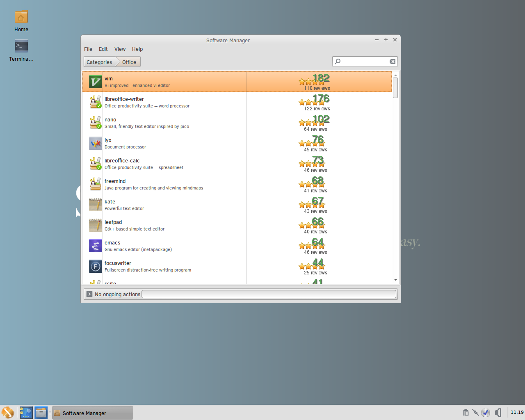525x420 pixels.
Task: Clear the search field with the X icon
Action: coord(393,62)
